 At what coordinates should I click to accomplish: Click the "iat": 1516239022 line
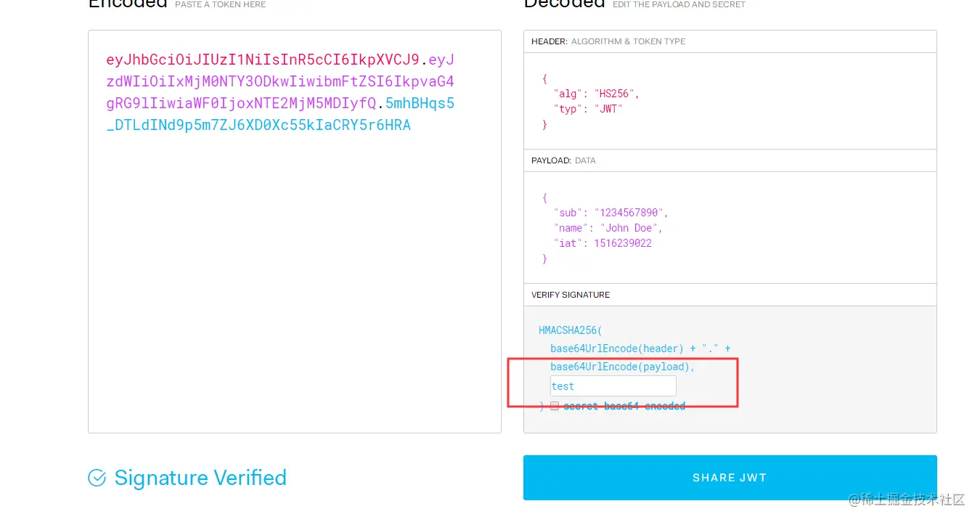[x=603, y=243]
